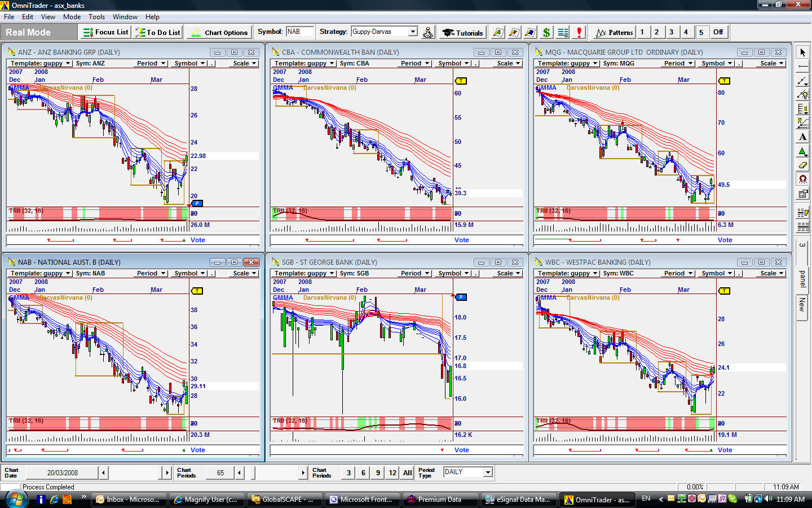The height and width of the screenshot is (508, 812).
Task: Open the View menu
Action: pos(48,16)
